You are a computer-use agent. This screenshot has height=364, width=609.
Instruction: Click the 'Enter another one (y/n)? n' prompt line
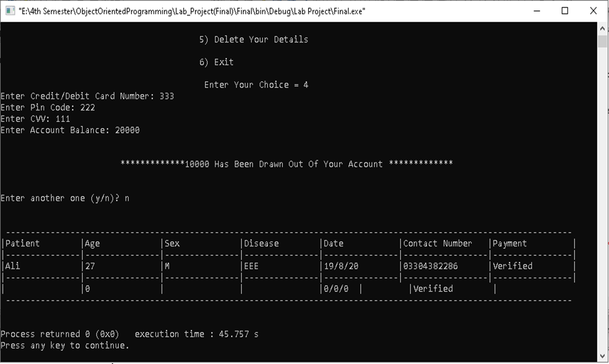(65, 198)
